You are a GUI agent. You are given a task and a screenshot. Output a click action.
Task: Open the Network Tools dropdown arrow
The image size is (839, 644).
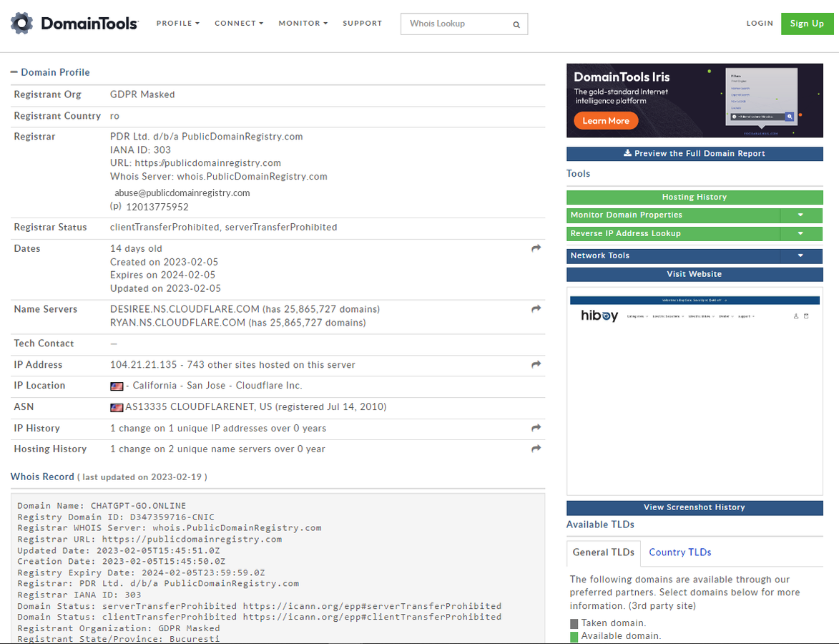pos(800,255)
